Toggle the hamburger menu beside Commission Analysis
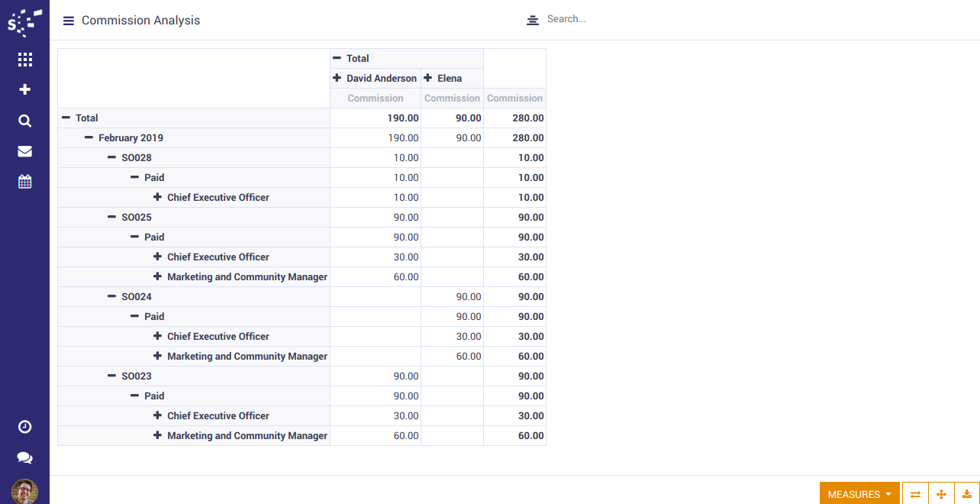The width and height of the screenshot is (980, 504). [69, 21]
